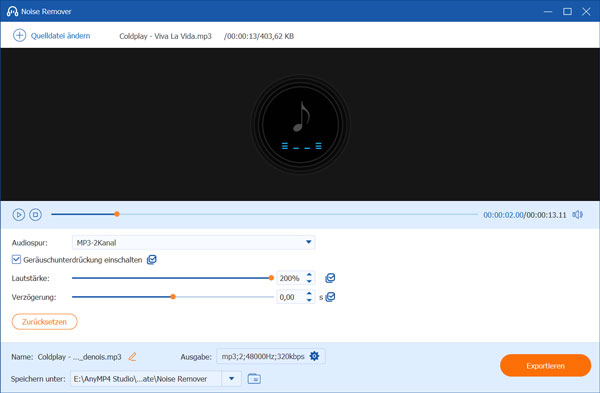
Task: Click the Zurücksetzen button
Action: [45, 322]
